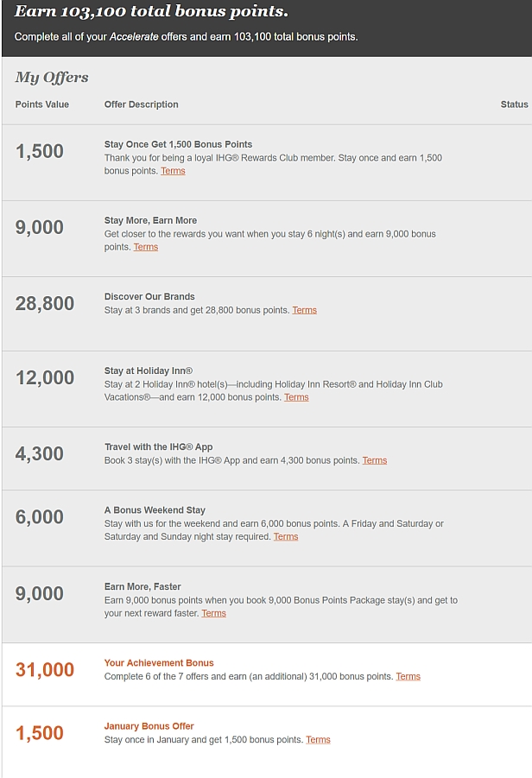
Task: Open Terms link for Discover Our Brands
Action: point(304,310)
